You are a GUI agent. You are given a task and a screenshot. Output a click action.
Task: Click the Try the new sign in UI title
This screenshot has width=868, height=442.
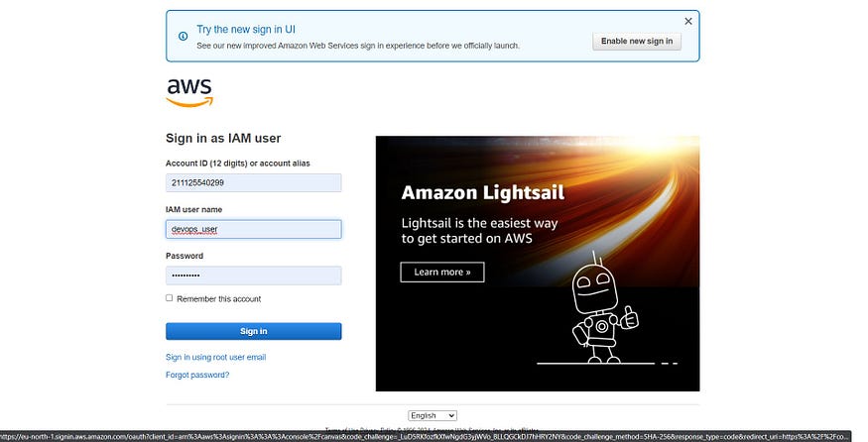pyautogui.click(x=246, y=30)
